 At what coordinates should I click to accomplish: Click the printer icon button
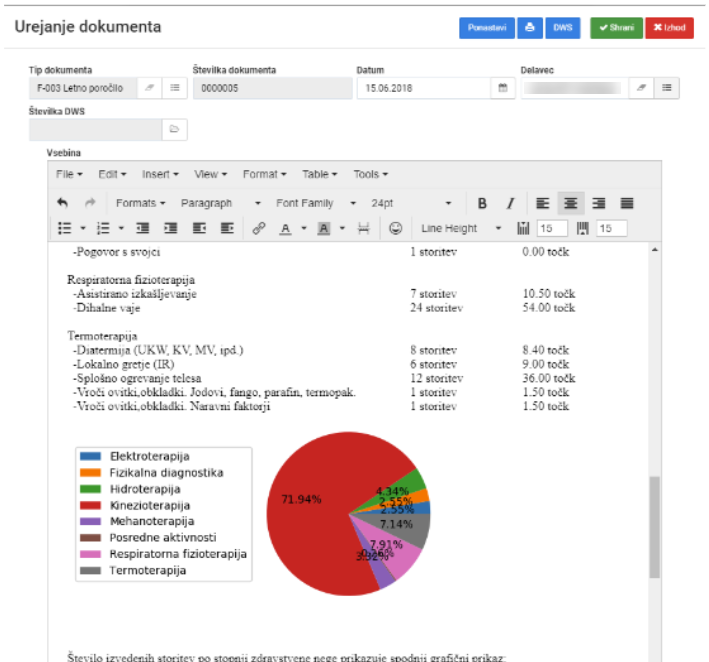click(530, 28)
